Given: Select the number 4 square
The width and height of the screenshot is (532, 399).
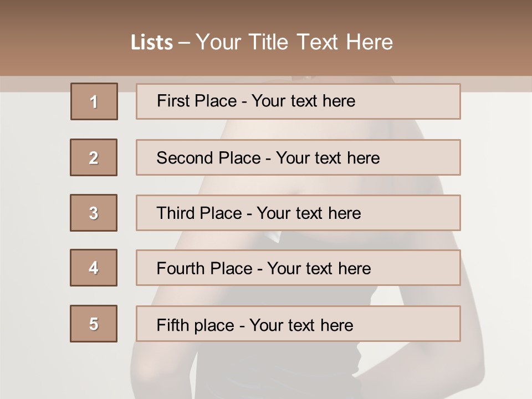Looking at the screenshot, I should [x=94, y=268].
